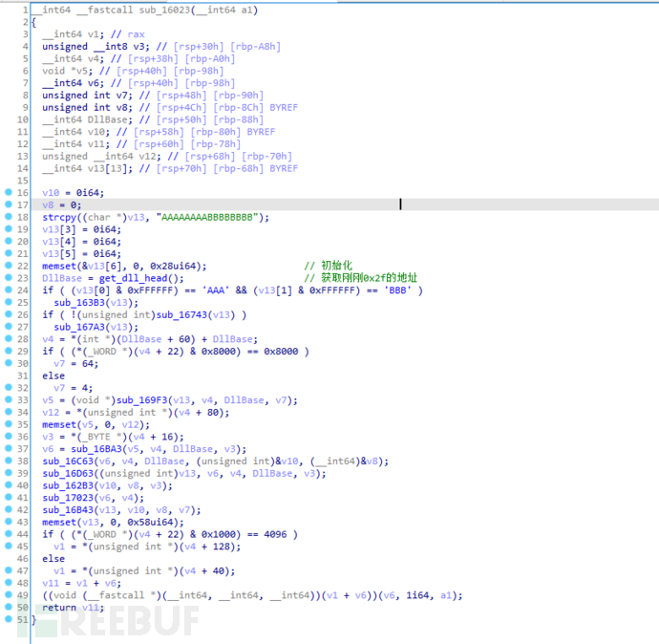The height and width of the screenshot is (644, 659).
Task: Toggle breakpoint dot on line 16
Action: click(9, 192)
